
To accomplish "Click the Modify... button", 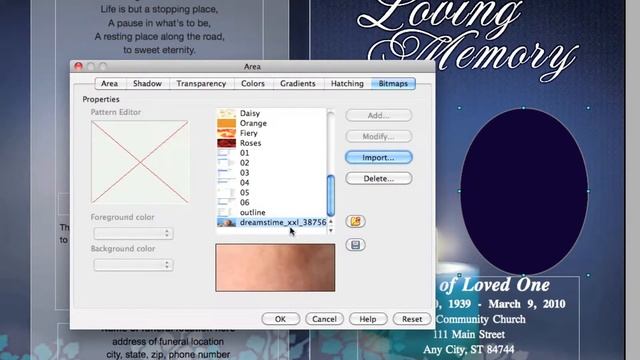I will [378, 136].
